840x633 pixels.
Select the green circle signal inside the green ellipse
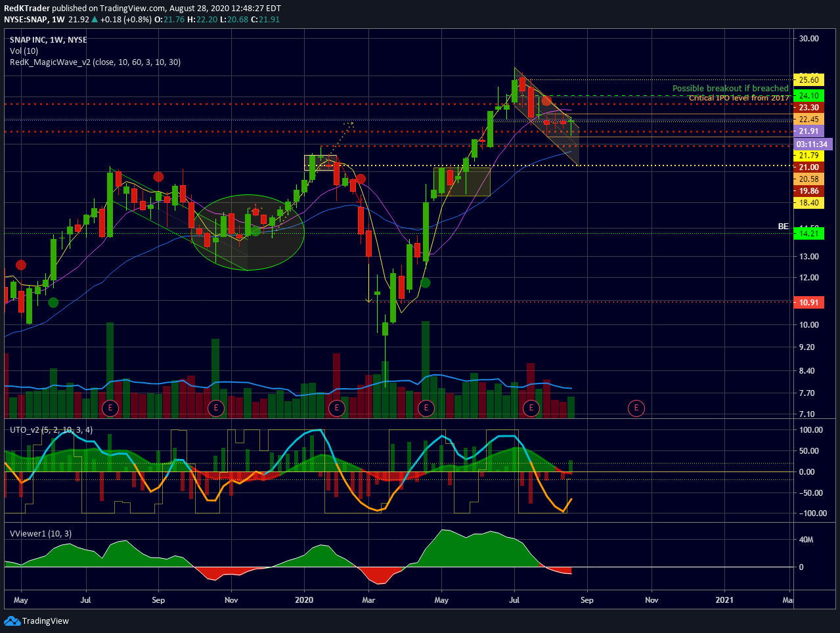tap(256, 230)
